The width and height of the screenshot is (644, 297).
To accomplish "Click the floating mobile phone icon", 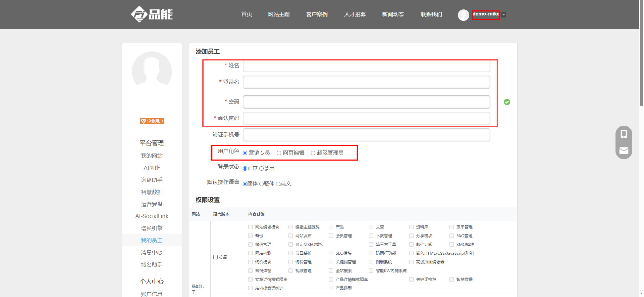I will (624, 134).
